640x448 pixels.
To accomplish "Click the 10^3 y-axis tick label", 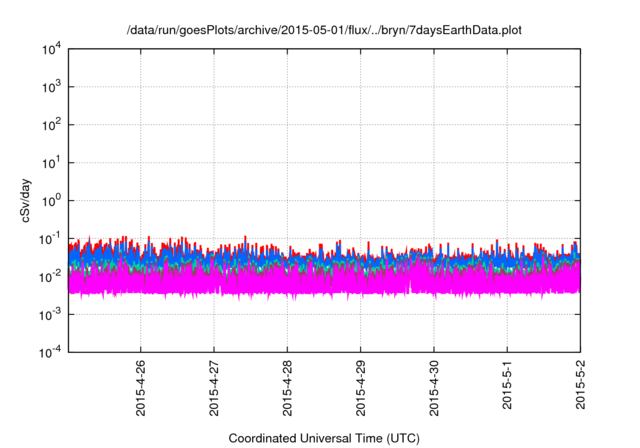I will pos(52,87).
